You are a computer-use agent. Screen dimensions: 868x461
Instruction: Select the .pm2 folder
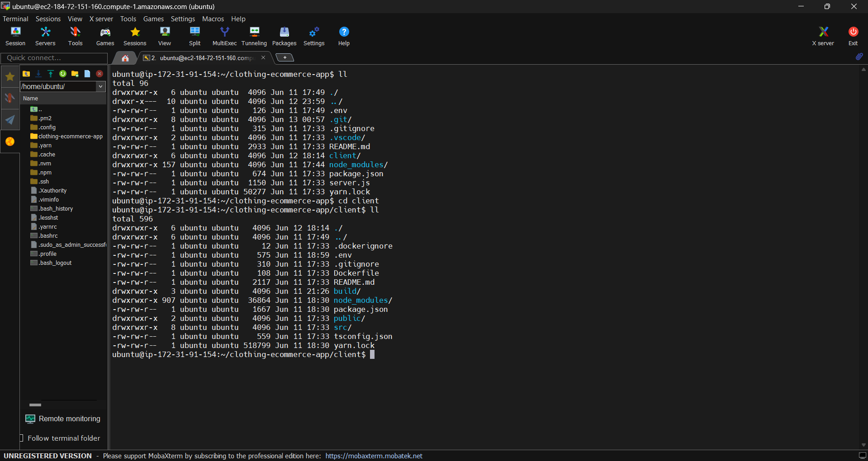coord(41,118)
